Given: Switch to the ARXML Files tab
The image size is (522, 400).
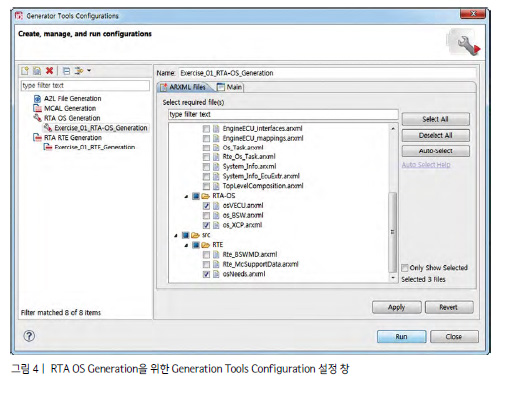Looking at the screenshot, I should pos(183,87).
